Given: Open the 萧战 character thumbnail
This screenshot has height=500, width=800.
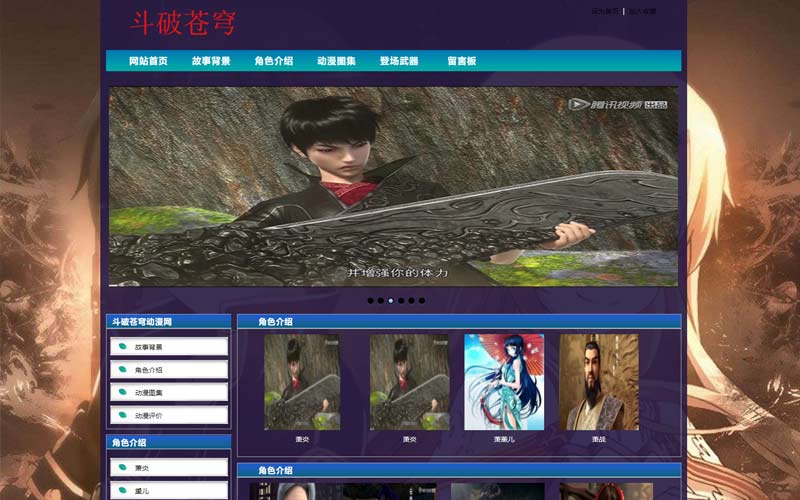Looking at the screenshot, I should coord(599,382).
